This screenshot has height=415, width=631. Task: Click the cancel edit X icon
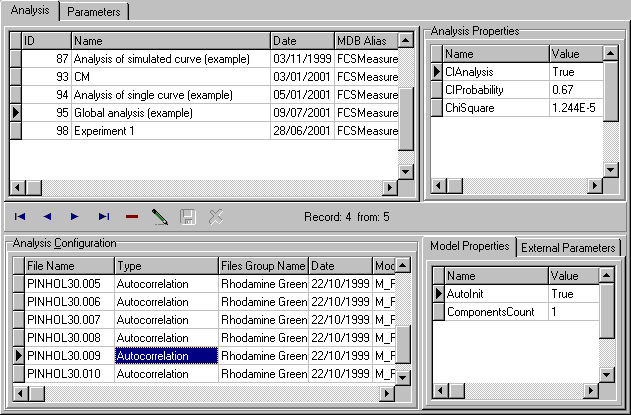click(215, 216)
